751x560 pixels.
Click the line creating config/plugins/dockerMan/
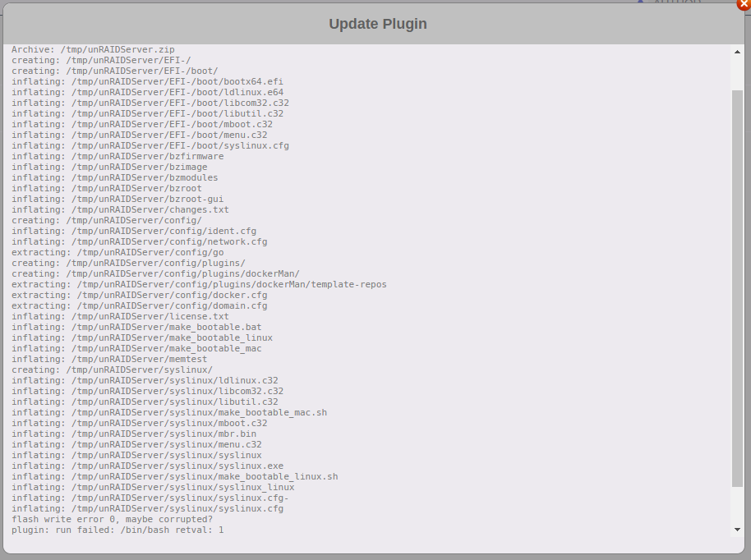(155, 273)
